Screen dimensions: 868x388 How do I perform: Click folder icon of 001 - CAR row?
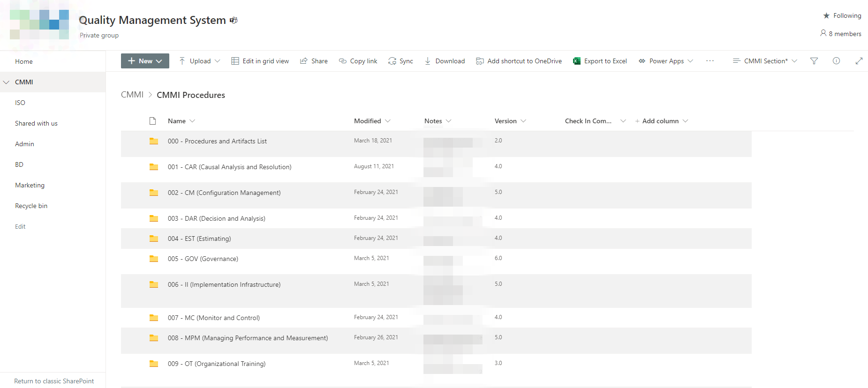153,167
